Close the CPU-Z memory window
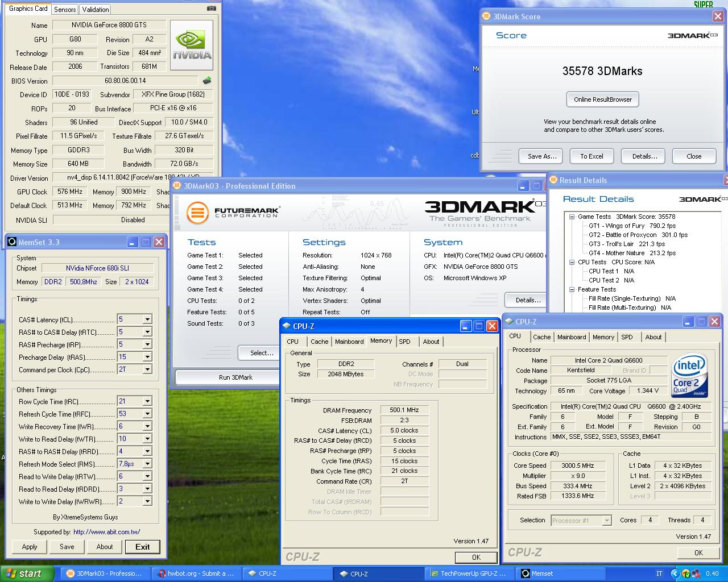Screen dimensions: 728x582 pos(492,326)
